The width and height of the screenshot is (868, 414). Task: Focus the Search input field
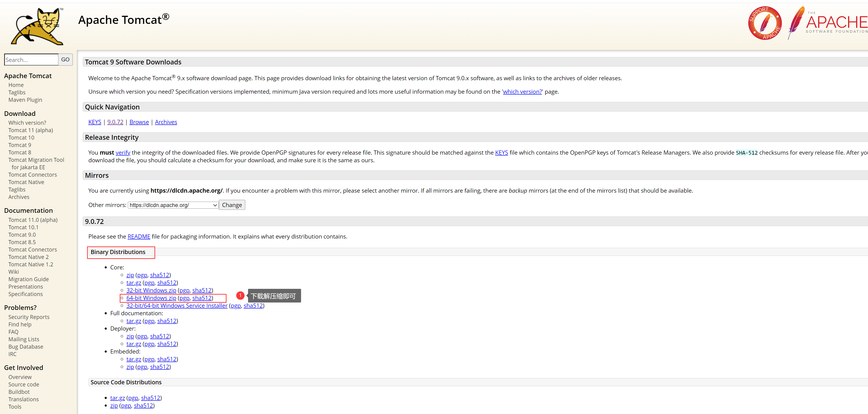point(31,60)
